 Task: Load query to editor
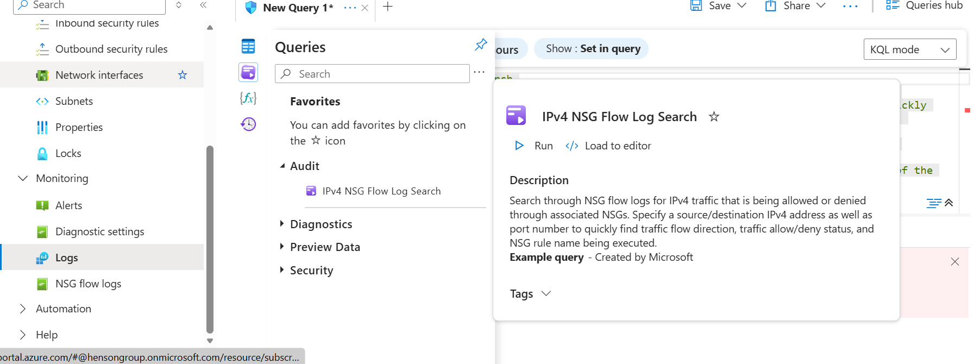(x=608, y=146)
